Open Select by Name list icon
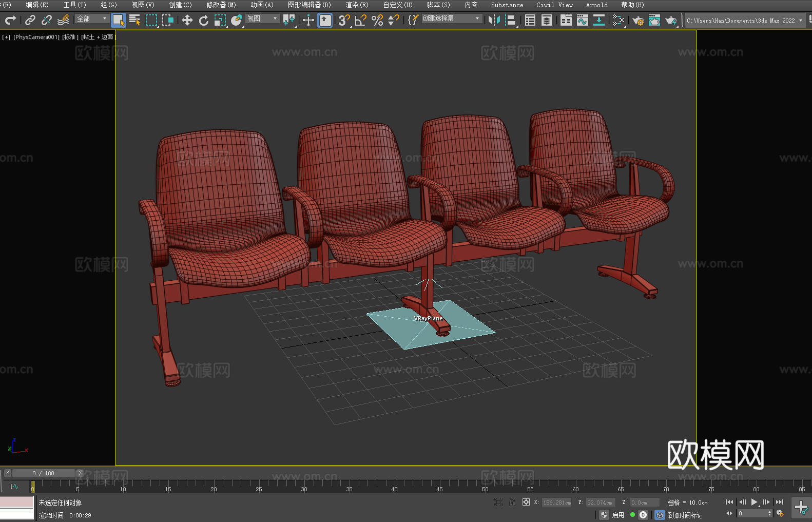Screen dimensions: 812x522 (x=135, y=20)
